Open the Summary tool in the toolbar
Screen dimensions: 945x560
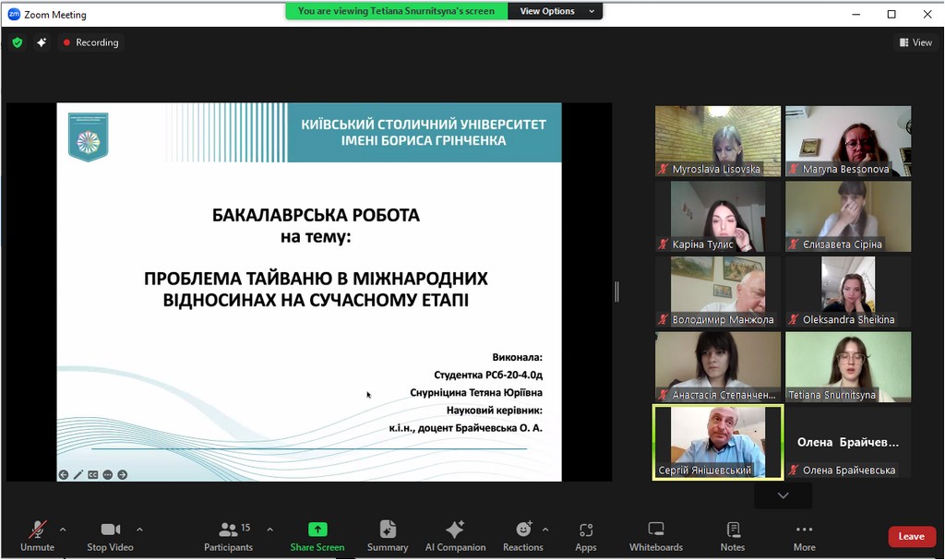click(x=388, y=535)
